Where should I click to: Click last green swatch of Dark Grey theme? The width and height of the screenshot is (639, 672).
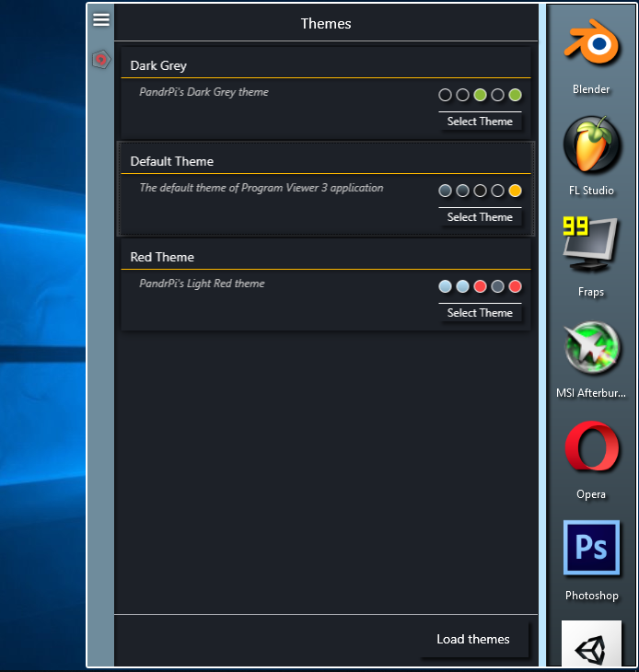[515, 95]
